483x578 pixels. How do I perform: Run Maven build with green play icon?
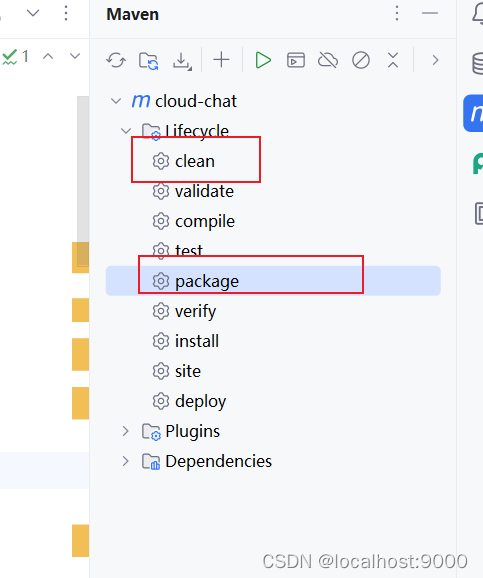point(263,60)
